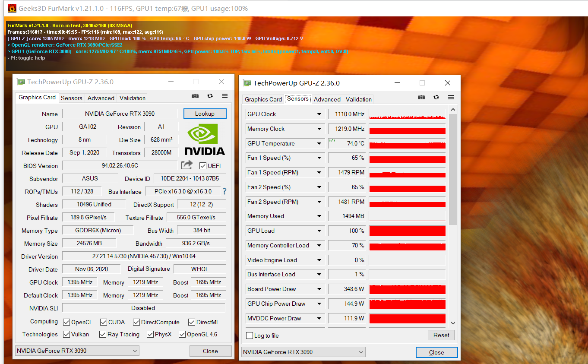Open the Memory Used sensor dropdown
Screen dimensions: 588x364
coord(319,216)
